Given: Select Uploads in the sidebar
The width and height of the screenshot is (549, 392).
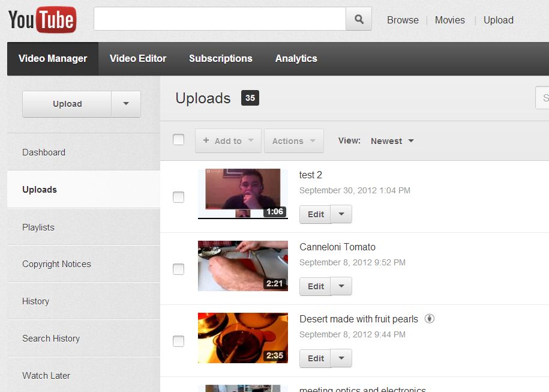Looking at the screenshot, I should coord(83,189).
